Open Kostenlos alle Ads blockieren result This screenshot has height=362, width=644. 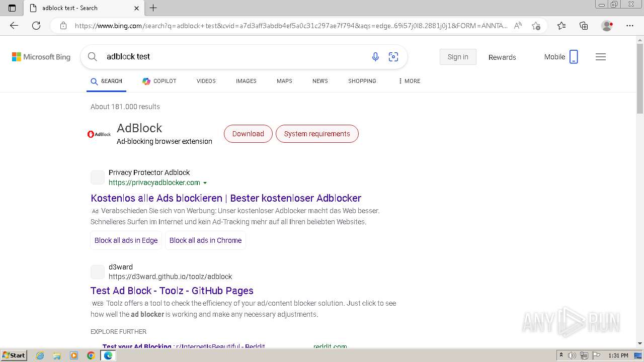tap(226, 198)
